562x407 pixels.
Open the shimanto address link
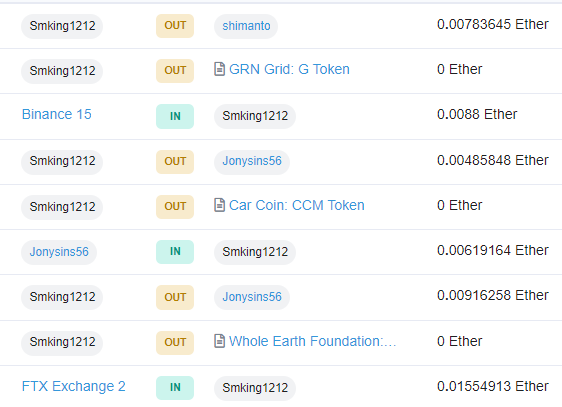pos(246,26)
